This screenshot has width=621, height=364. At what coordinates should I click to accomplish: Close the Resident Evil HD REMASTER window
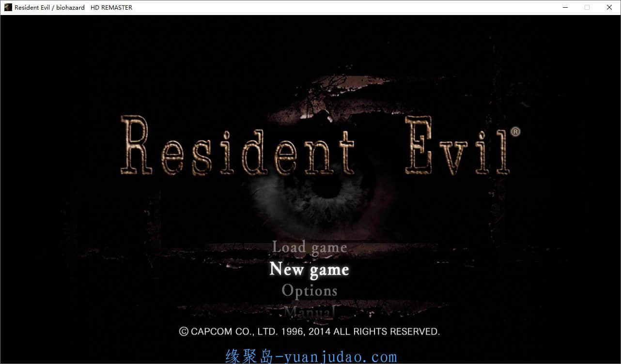[x=609, y=7]
